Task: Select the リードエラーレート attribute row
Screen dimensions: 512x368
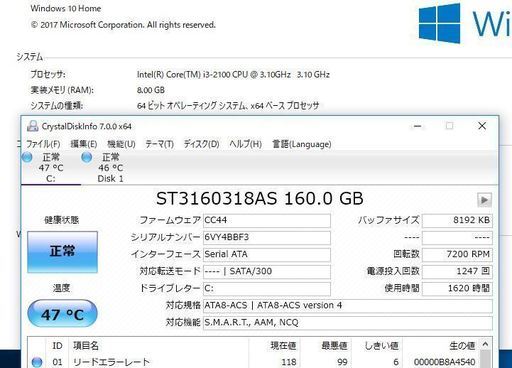Action: pos(254,362)
